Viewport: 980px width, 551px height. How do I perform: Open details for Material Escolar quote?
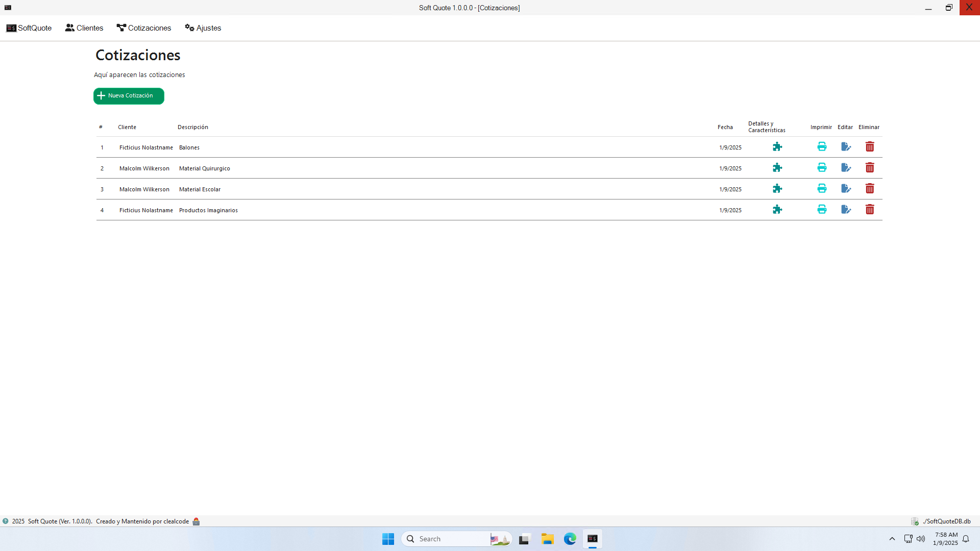(777, 189)
